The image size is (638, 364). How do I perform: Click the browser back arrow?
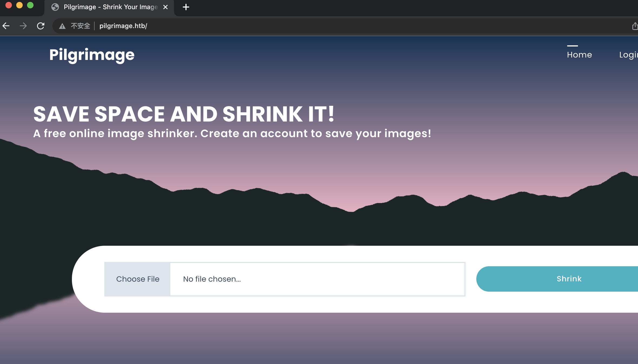pyautogui.click(x=6, y=26)
